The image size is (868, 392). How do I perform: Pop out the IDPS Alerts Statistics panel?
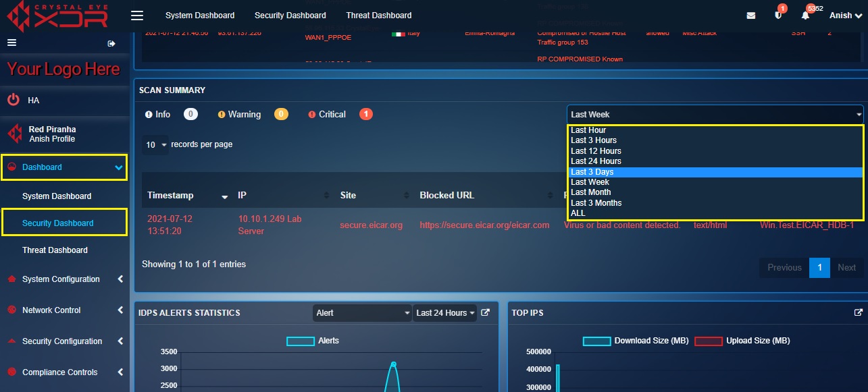coord(484,312)
